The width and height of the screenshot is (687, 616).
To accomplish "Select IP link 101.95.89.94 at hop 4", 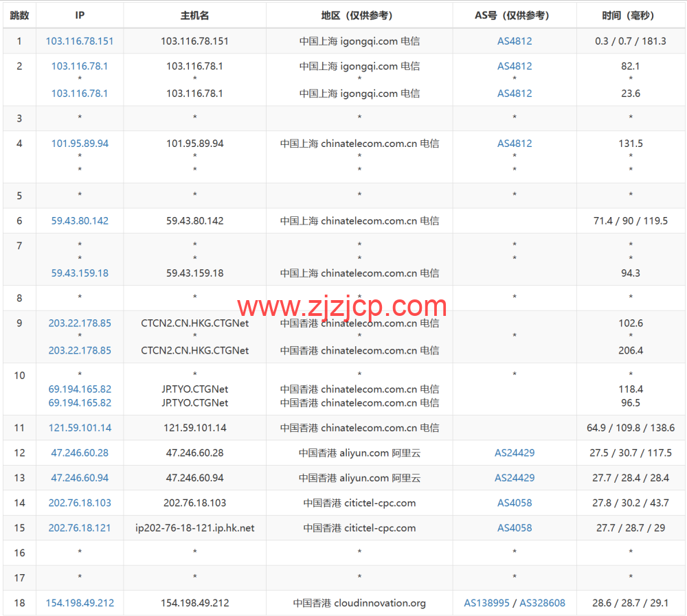I will tap(79, 144).
